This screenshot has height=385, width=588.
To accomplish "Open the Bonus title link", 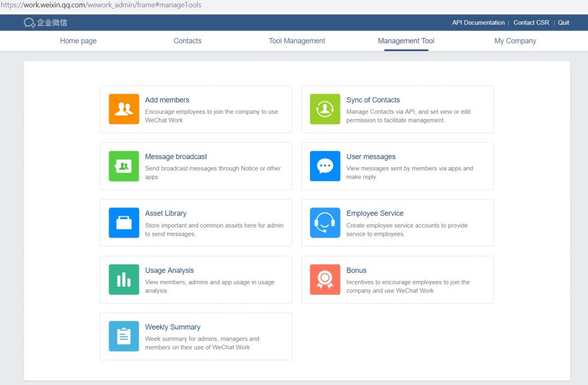I will coord(356,270).
